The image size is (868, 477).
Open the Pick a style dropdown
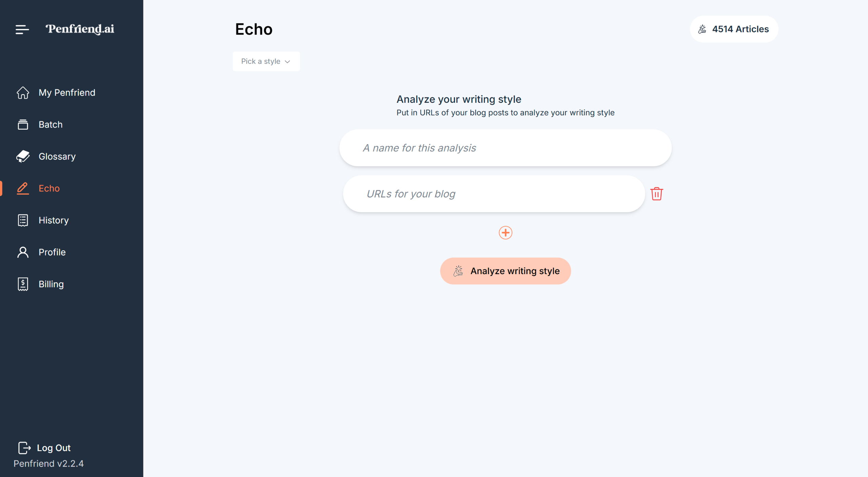[266, 61]
